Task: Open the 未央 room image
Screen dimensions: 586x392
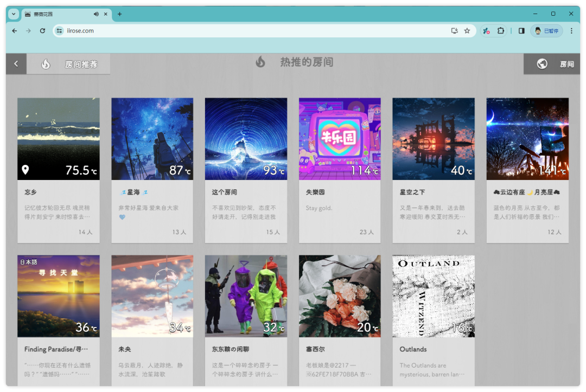Action: 152,296
